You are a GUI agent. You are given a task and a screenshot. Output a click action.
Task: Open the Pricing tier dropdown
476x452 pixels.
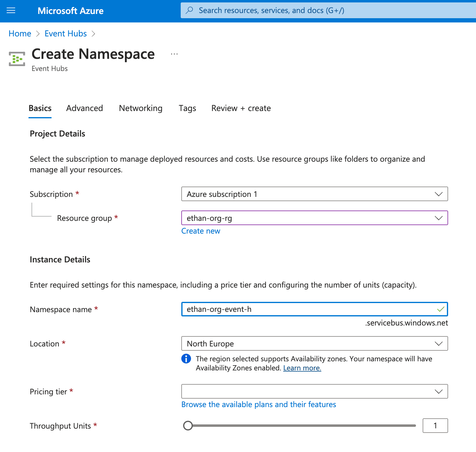pyautogui.click(x=314, y=391)
